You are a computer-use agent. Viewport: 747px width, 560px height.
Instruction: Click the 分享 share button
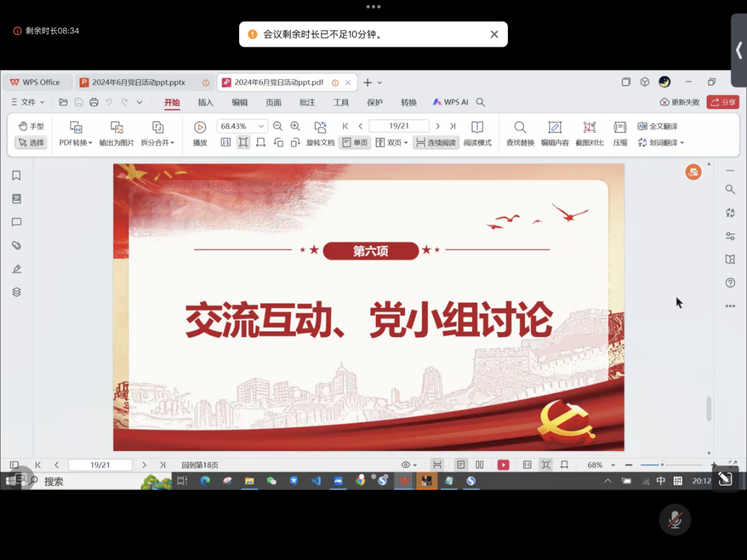723,103
